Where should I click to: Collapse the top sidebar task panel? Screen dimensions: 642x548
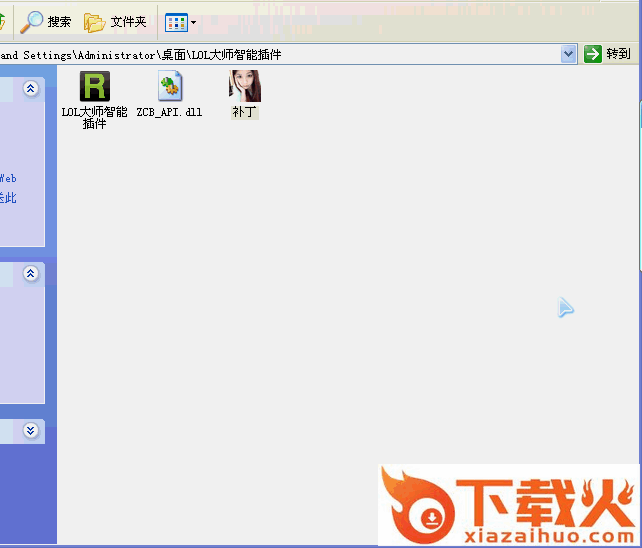pyautogui.click(x=31, y=88)
